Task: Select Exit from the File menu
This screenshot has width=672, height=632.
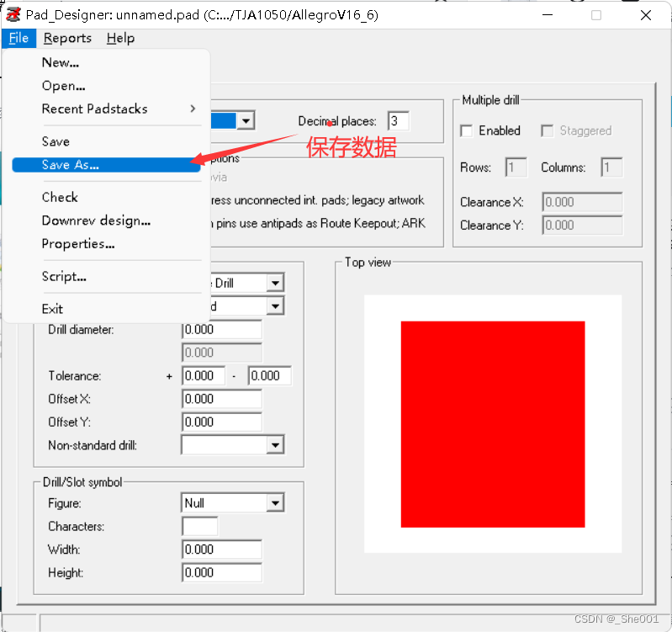Action: click(x=52, y=309)
